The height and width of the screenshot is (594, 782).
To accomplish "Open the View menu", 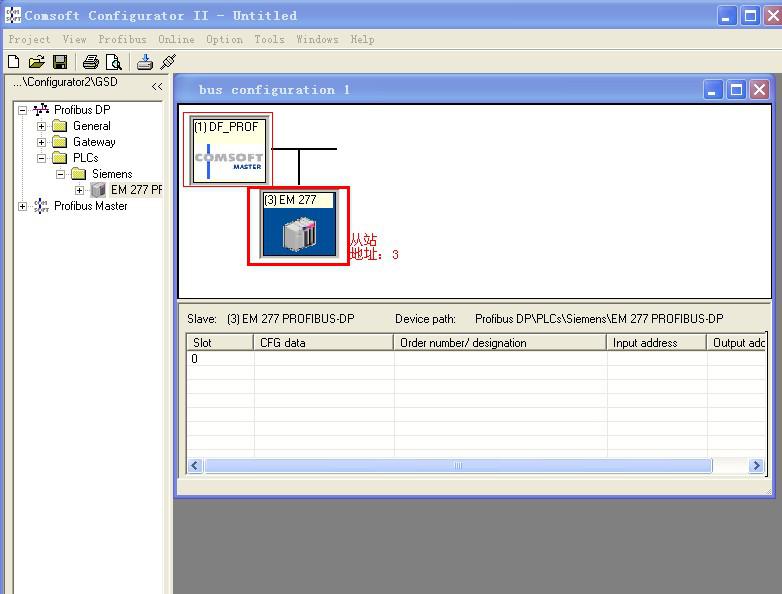I will (x=74, y=39).
